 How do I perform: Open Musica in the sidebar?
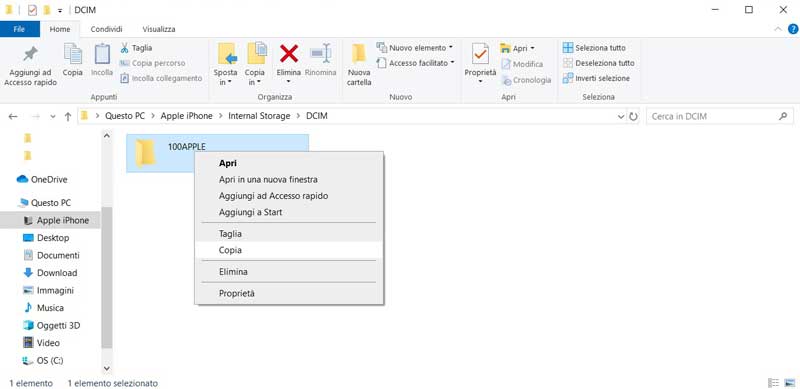(44, 308)
